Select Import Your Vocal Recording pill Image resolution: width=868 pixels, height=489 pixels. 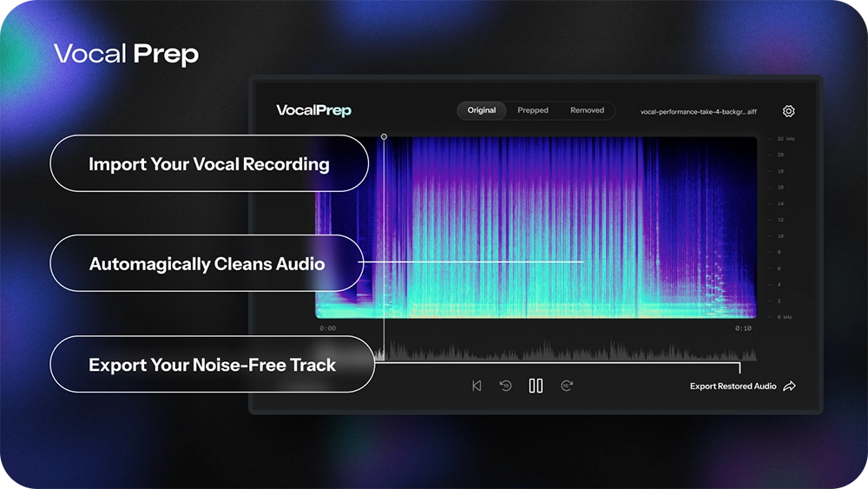pos(209,163)
